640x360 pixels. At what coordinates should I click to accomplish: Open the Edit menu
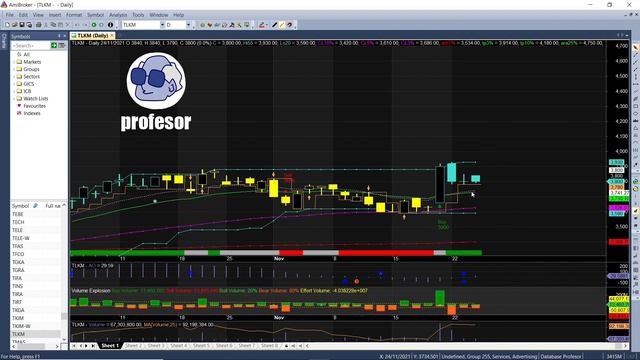23,15
